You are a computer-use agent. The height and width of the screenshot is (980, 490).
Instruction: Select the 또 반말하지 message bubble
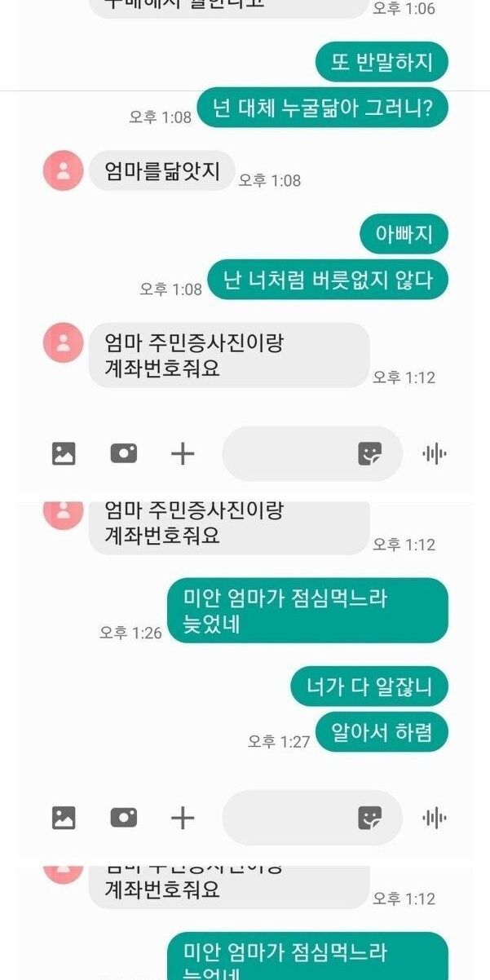coord(382,62)
